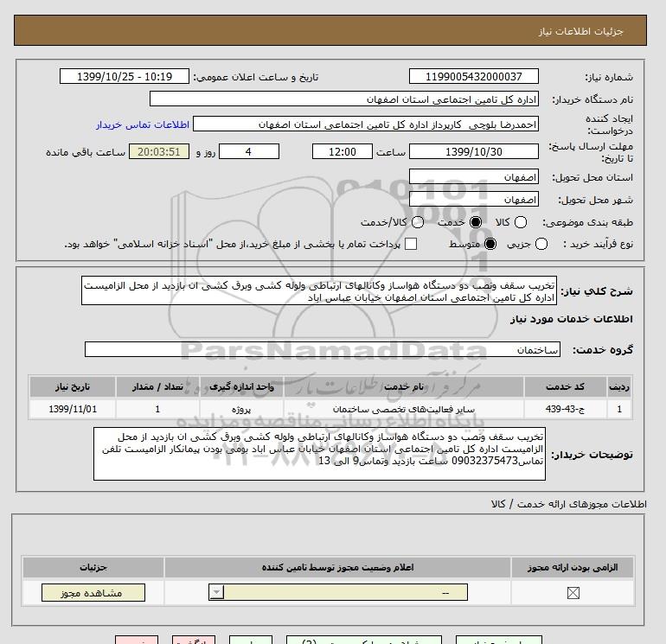Click the توضیحات خریدار text area

(x=319, y=454)
